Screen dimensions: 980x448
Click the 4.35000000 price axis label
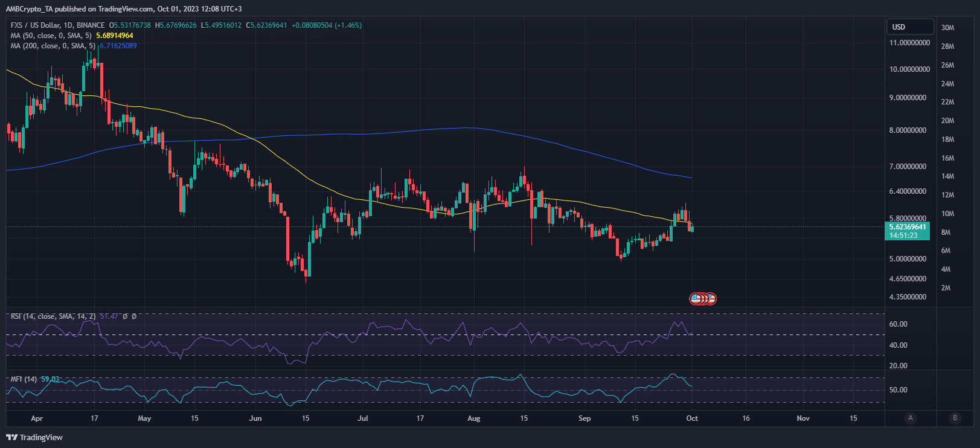click(x=908, y=297)
